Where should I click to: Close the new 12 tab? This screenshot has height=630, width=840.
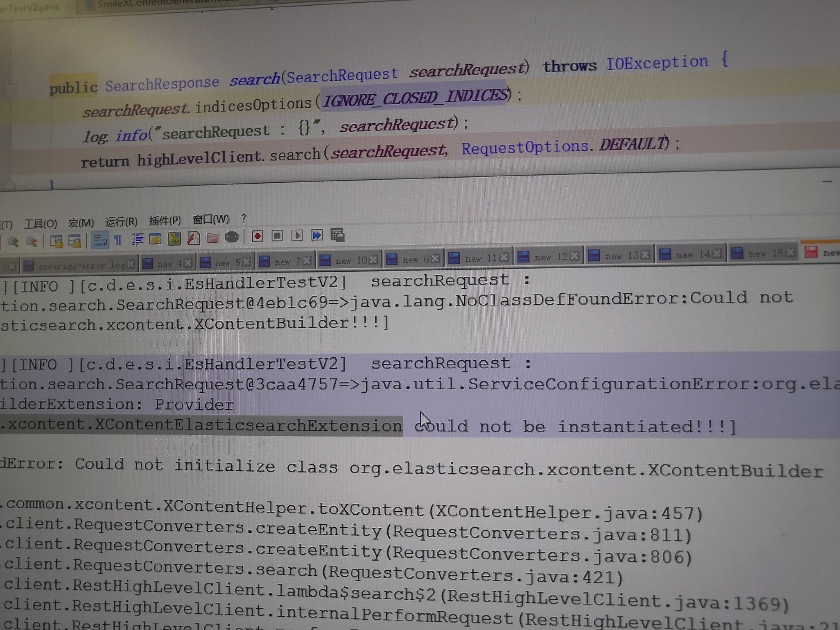tap(575, 256)
